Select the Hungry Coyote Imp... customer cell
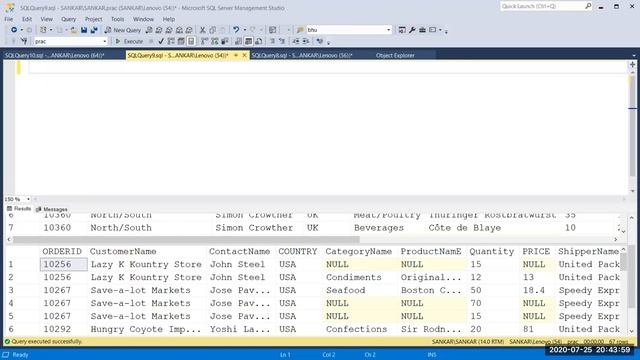Image resolution: width=640 pixels, height=360 pixels. click(146, 329)
